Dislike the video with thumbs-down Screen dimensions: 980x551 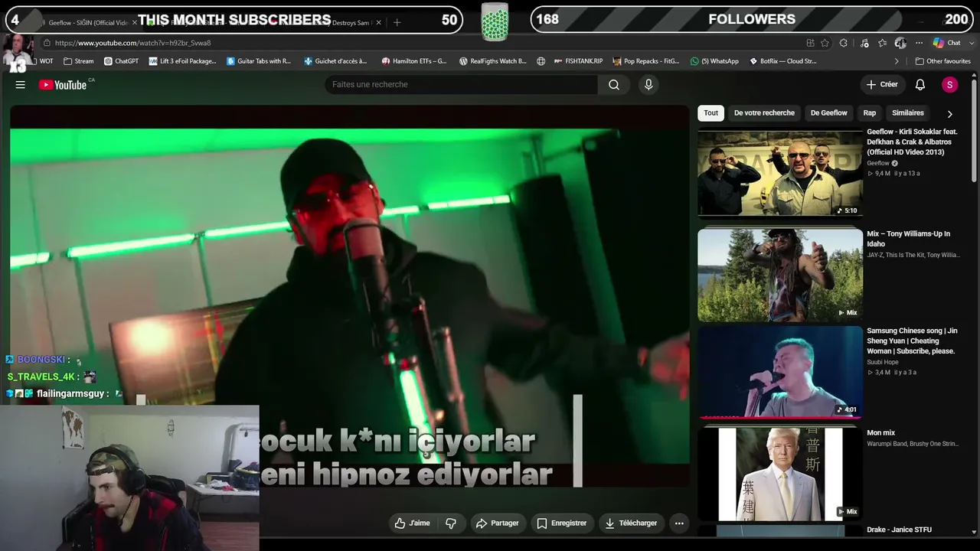point(451,523)
